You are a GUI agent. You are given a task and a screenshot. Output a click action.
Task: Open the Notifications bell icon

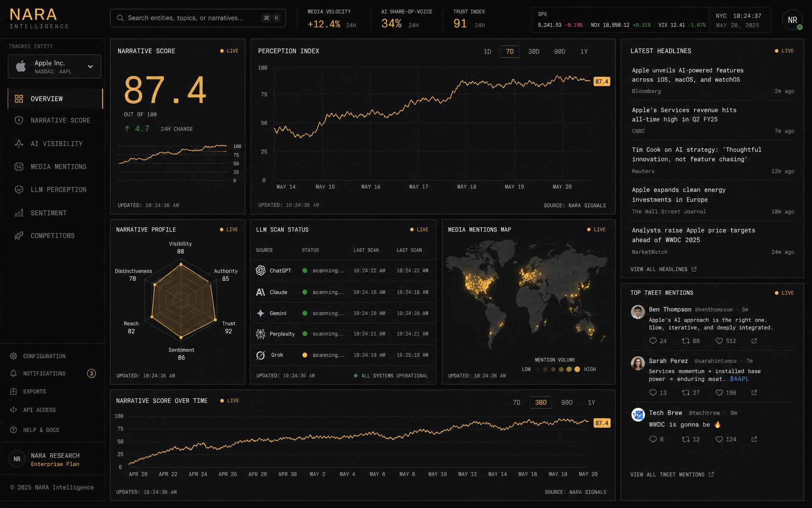tap(14, 373)
